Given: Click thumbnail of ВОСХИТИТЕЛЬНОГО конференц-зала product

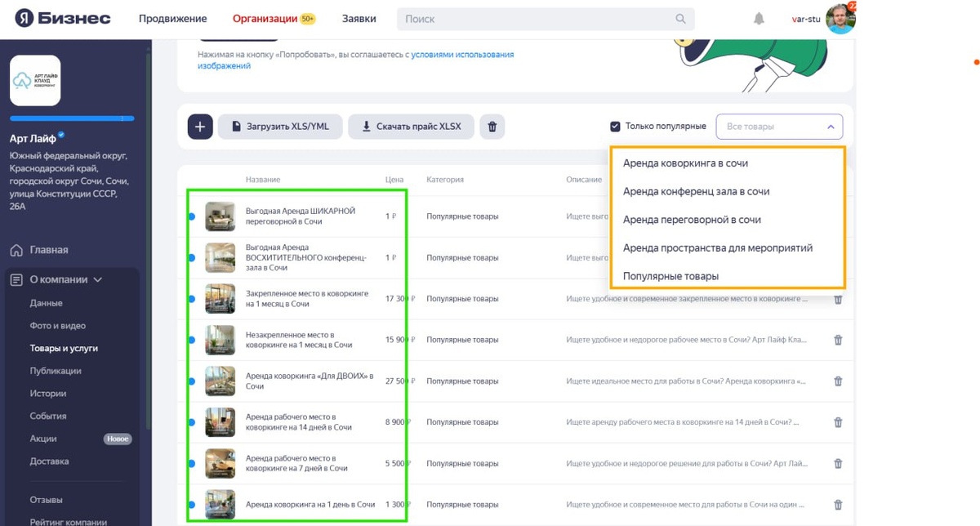Looking at the screenshot, I should pyautogui.click(x=220, y=257).
